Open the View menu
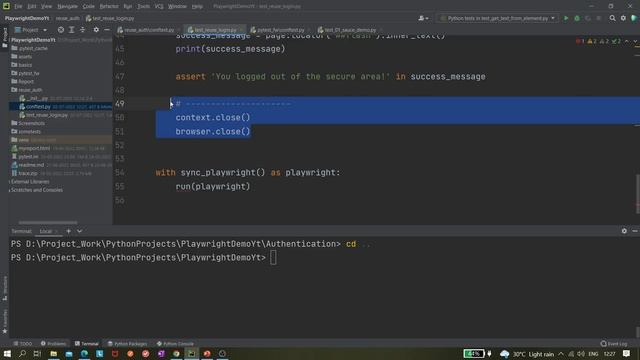640x360 pixels. [47, 7]
